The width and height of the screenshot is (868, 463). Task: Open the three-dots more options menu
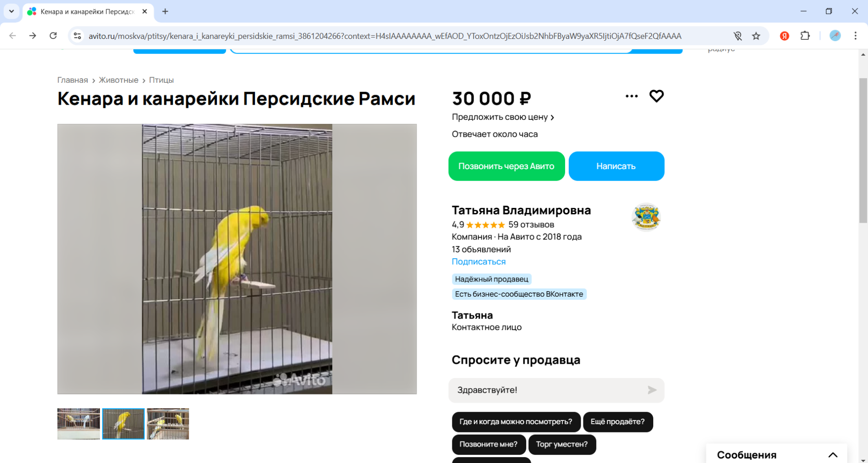point(631,96)
